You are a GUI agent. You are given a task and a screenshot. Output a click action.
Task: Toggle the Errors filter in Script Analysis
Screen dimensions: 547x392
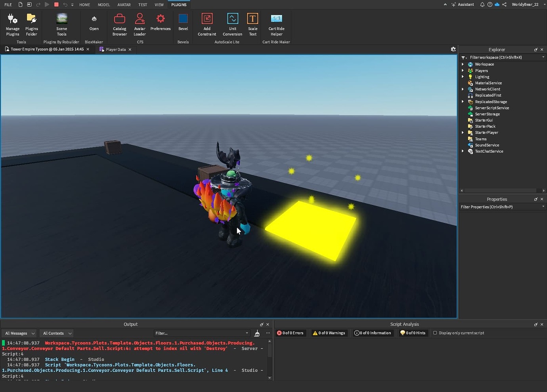(291, 333)
